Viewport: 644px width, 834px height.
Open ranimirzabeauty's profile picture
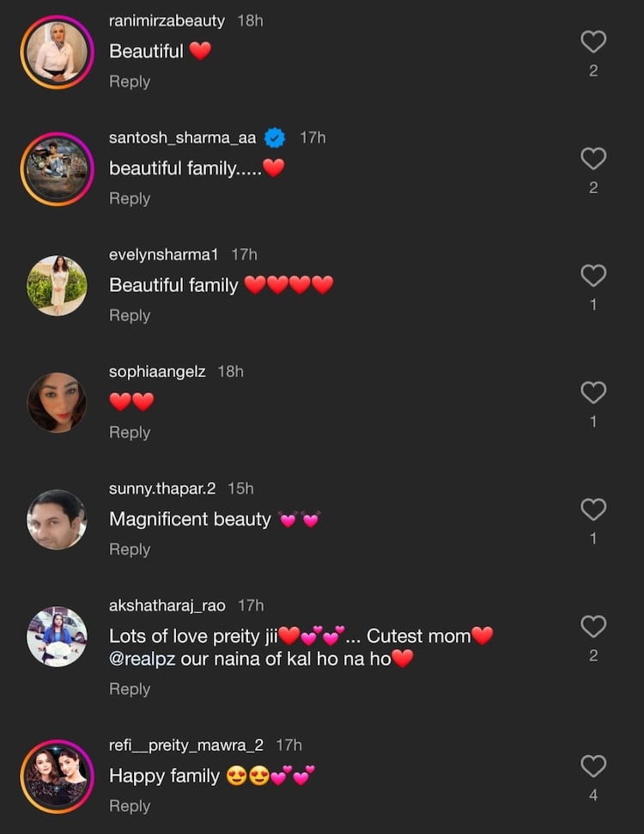point(57,52)
